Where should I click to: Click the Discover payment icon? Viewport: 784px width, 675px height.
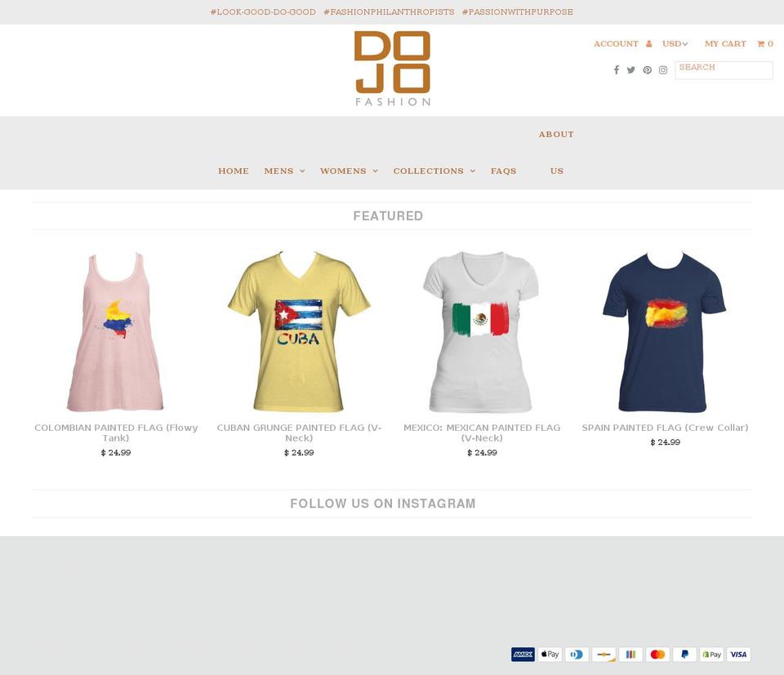tap(604, 654)
